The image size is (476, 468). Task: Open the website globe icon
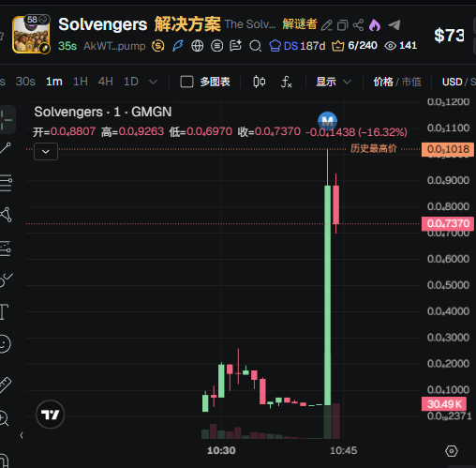click(197, 46)
